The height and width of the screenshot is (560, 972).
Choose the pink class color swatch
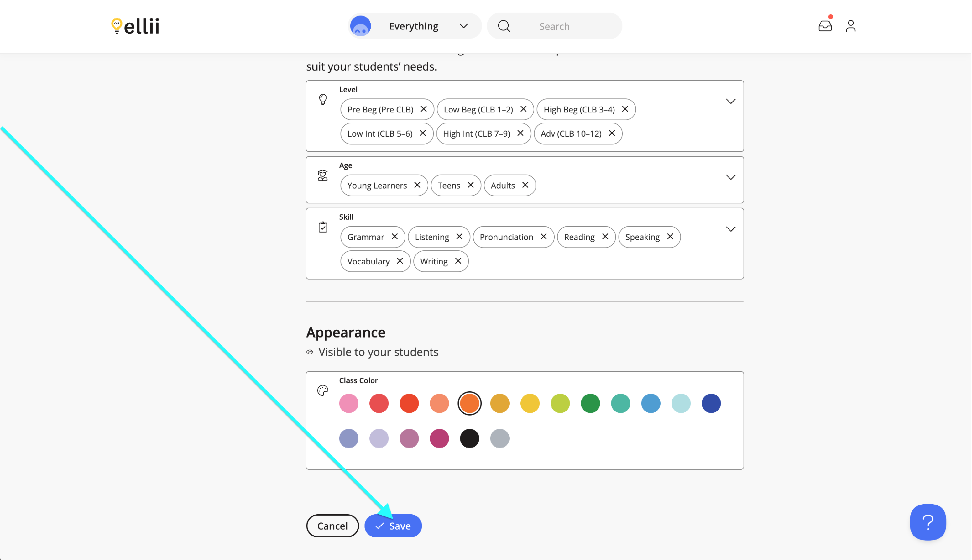(x=349, y=404)
